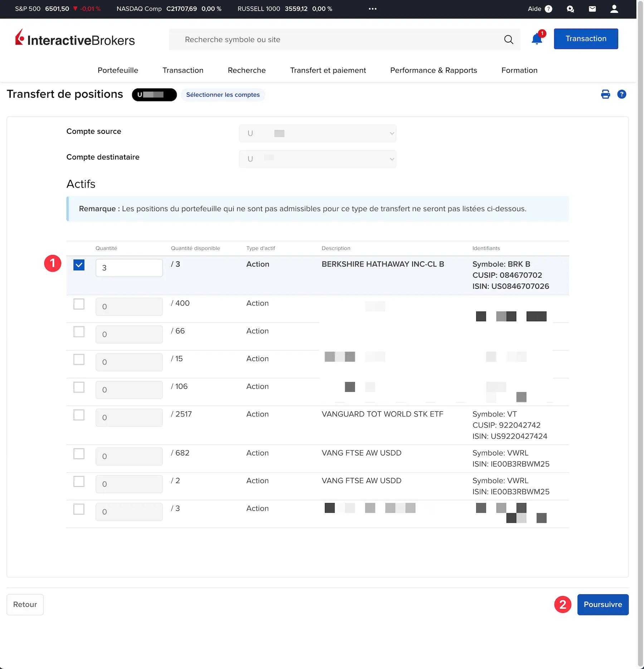Click the Retour button
The image size is (644, 669).
point(25,605)
